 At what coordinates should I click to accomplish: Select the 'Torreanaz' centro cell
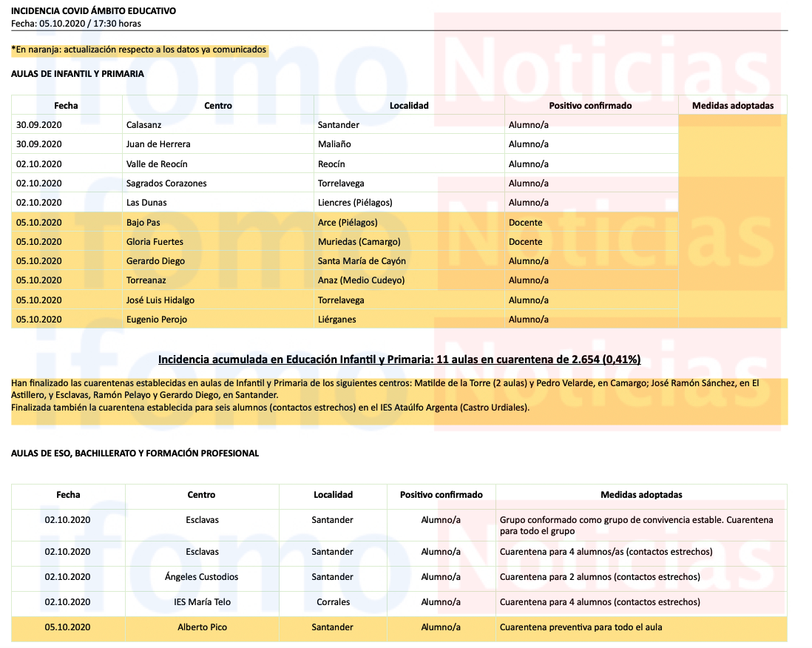coord(146,280)
